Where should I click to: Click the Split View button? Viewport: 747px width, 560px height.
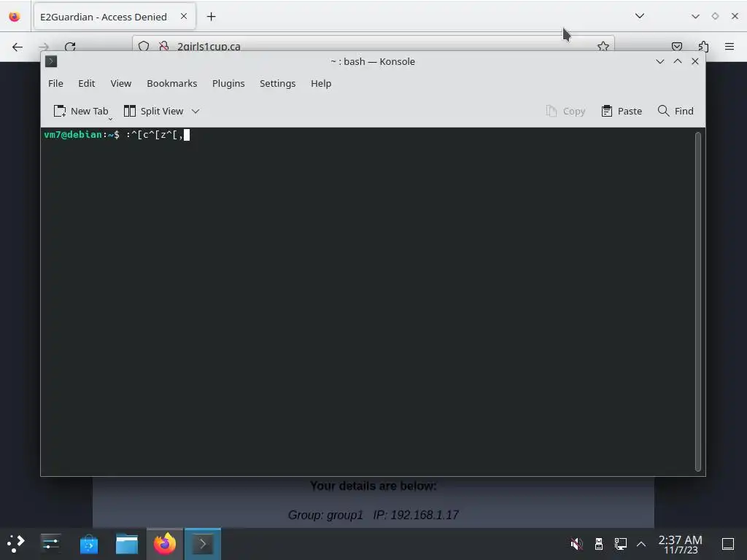click(153, 111)
